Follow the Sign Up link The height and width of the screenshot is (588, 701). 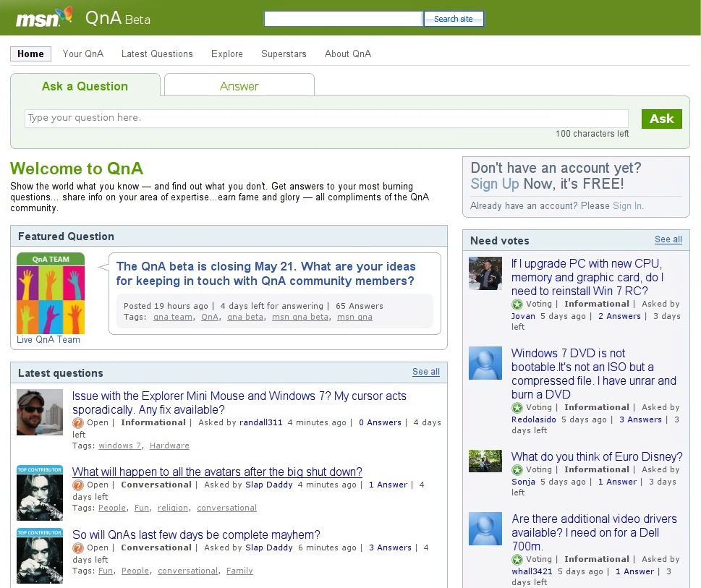495,184
